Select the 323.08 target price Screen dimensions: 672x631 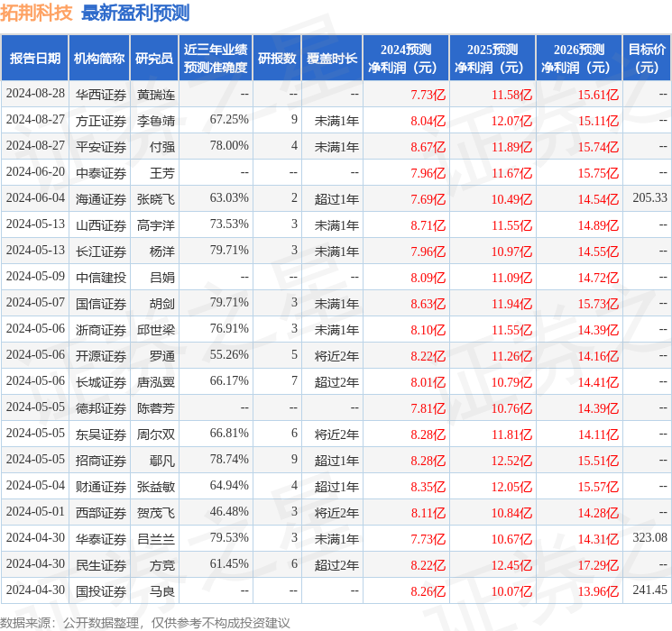[649, 537]
